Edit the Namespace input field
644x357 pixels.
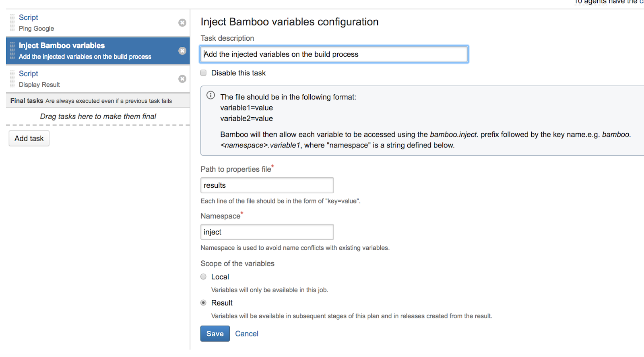point(267,232)
